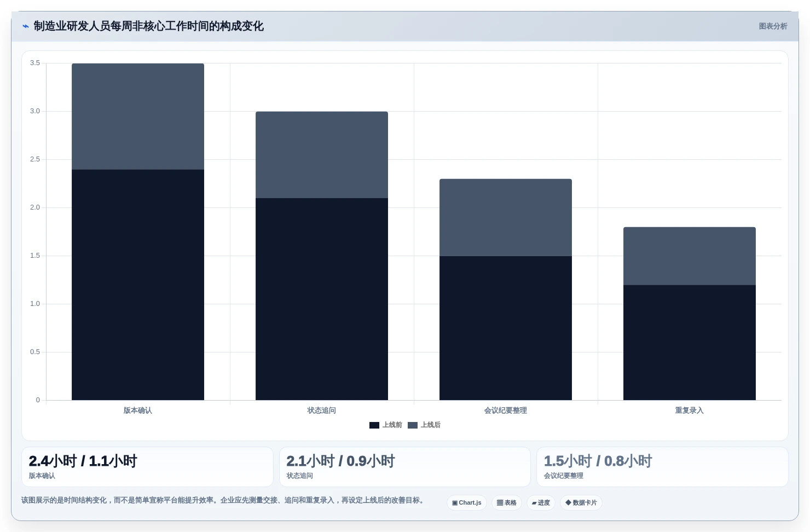
Task: Open the 2.4小时 / 1.1小时 data card
Action: pos(147,467)
